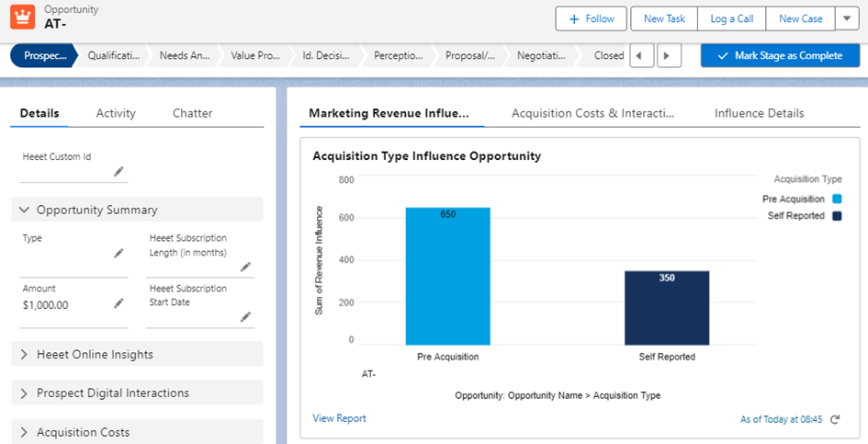The height and width of the screenshot is (444, 868).
Task: Click the Self Reported x-axis label
Action: pyautogui.click(x=667, y=357)
